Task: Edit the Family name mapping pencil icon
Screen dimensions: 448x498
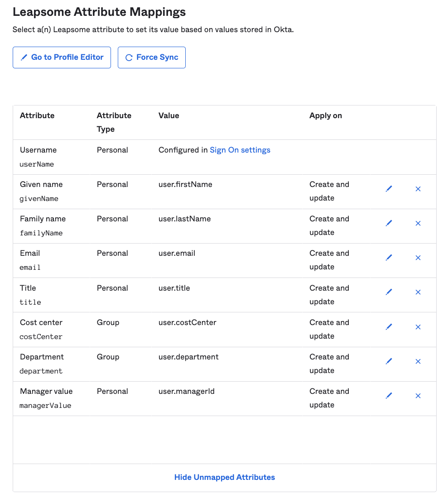Action: (389, 223)
